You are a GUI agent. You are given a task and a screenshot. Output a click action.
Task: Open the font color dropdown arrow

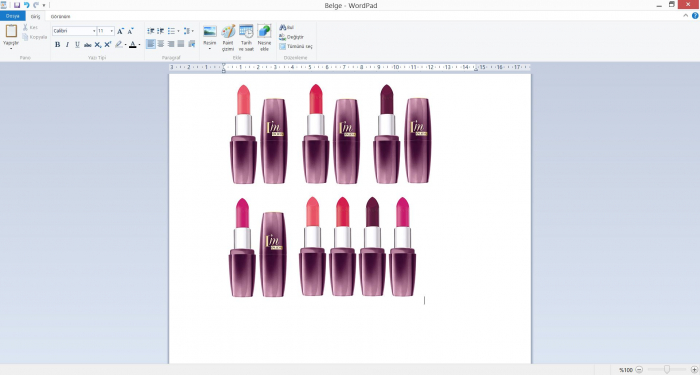pos(139,45)
